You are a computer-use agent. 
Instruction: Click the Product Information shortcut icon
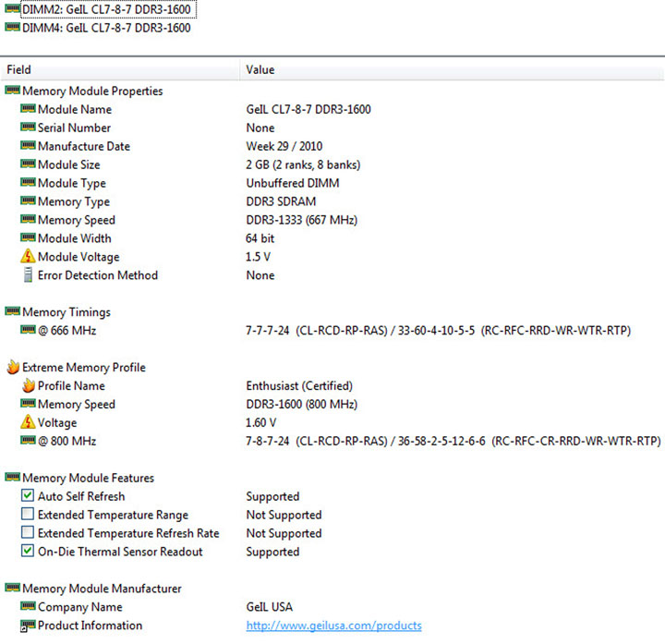coord(28,626)
